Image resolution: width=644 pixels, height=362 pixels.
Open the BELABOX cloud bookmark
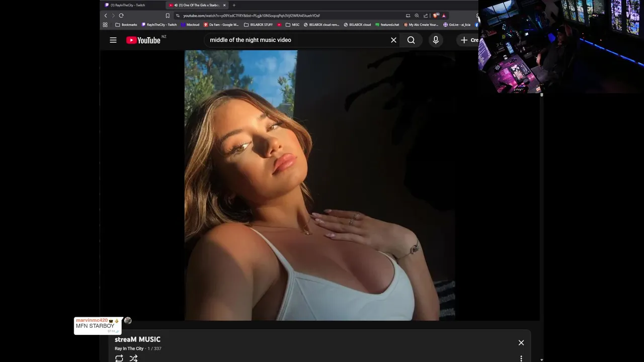(x=357, y=25)
